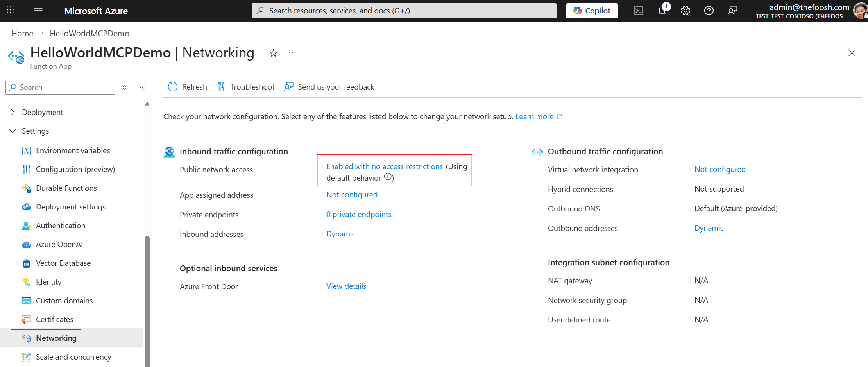Click the feedback person icon in toolbar
868x367 pixels.
[289, 87]
